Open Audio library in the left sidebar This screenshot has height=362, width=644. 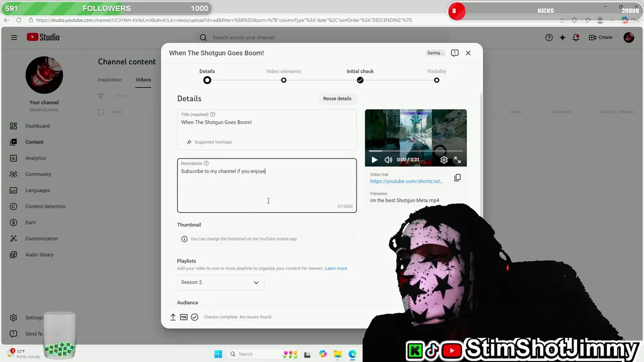(x=39, y=254)
